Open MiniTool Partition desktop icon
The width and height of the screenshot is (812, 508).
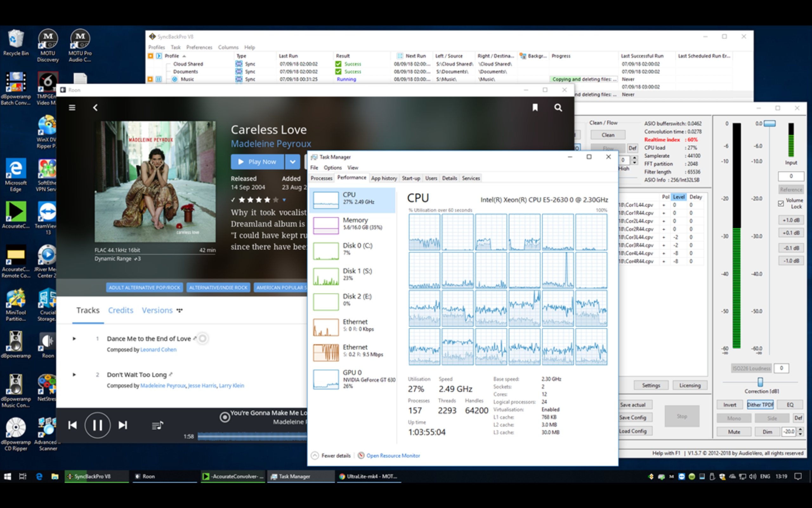(x=16, y=304)
